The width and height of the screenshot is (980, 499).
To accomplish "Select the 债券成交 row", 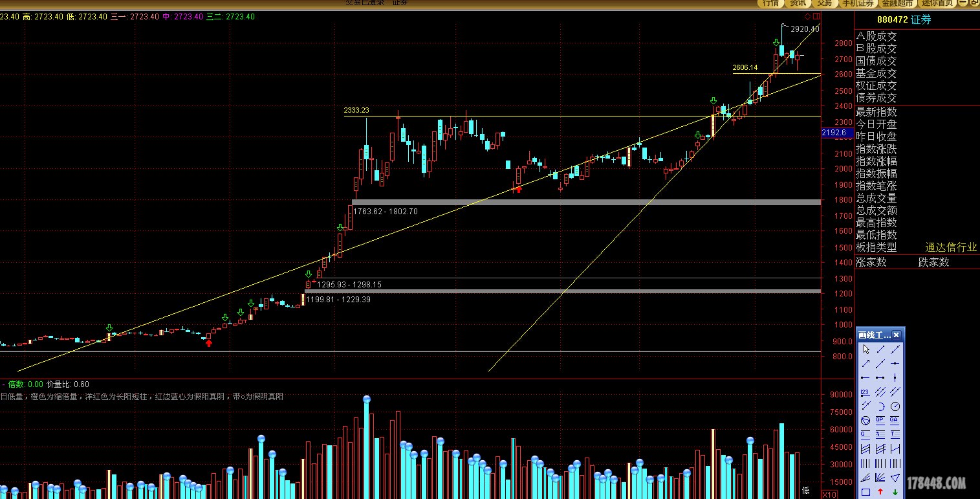I will point(877,98).
